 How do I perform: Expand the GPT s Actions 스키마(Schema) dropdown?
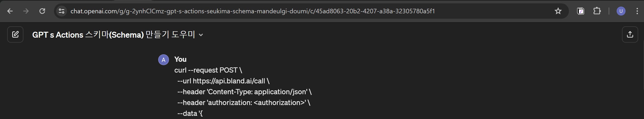coord(201,35)
